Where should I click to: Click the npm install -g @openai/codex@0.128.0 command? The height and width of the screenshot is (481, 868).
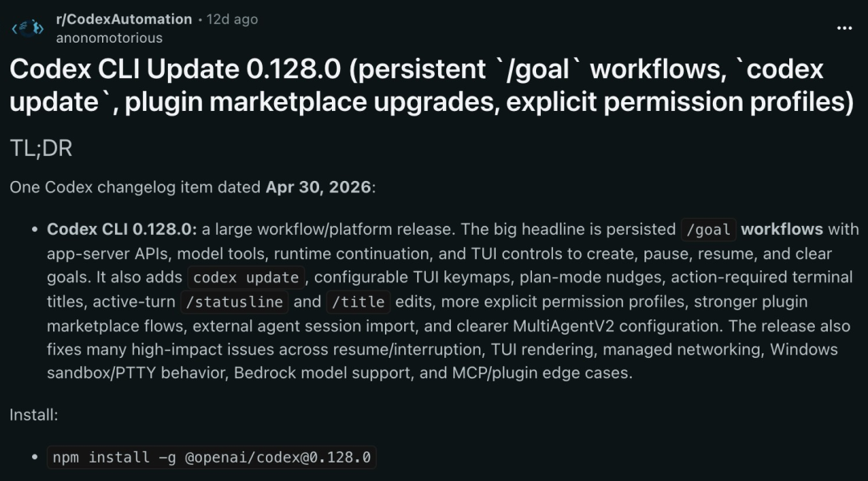(211, 458)
